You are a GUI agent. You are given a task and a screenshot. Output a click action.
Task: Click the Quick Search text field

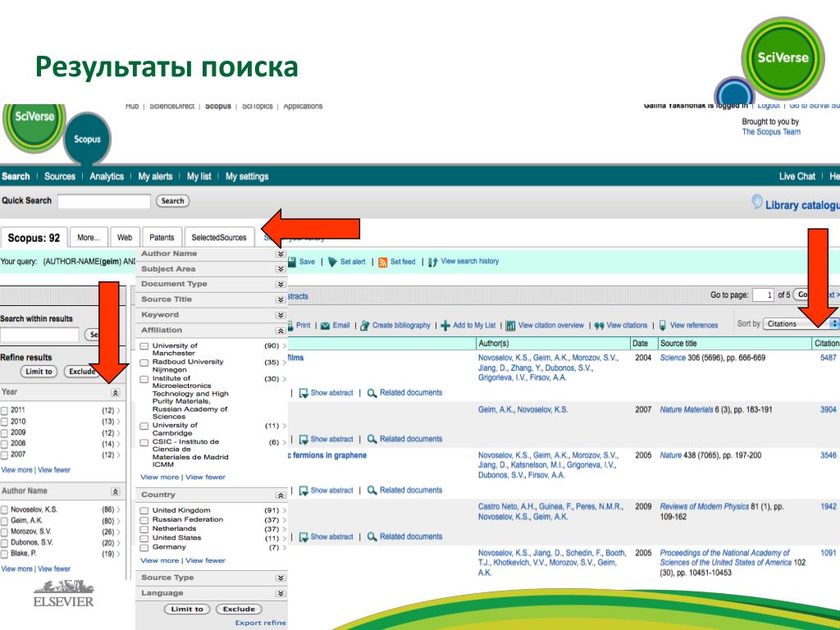click(x=104, y=202)
